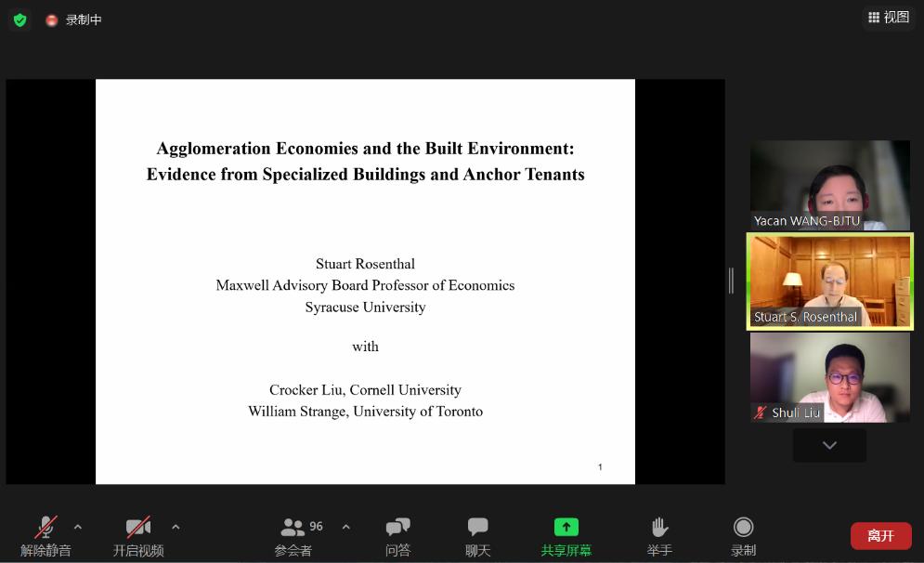This screenshot has width=924, height=563.
Task: Start sharing with 共享屏幕 button
Action: (x=566, y=536)
